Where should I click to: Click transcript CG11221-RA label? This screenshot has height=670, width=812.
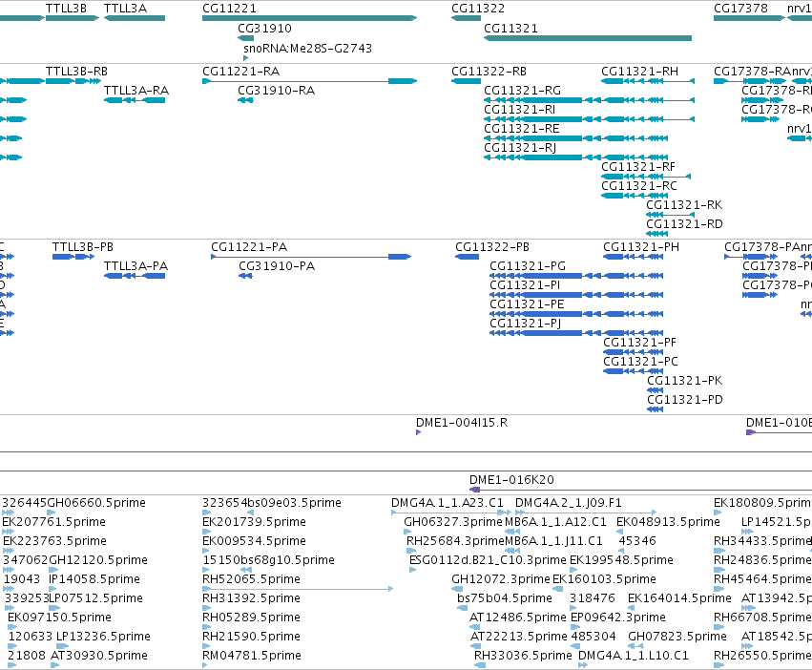240,71
